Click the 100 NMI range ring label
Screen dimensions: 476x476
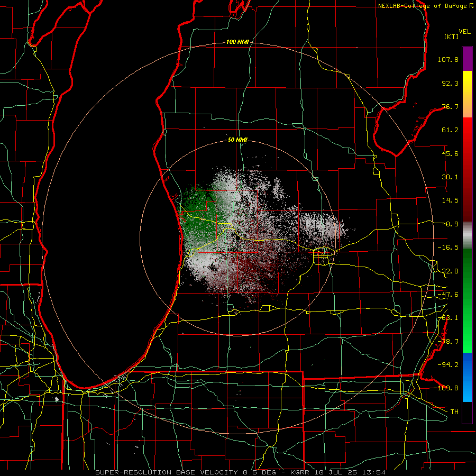tap(237, 42)
